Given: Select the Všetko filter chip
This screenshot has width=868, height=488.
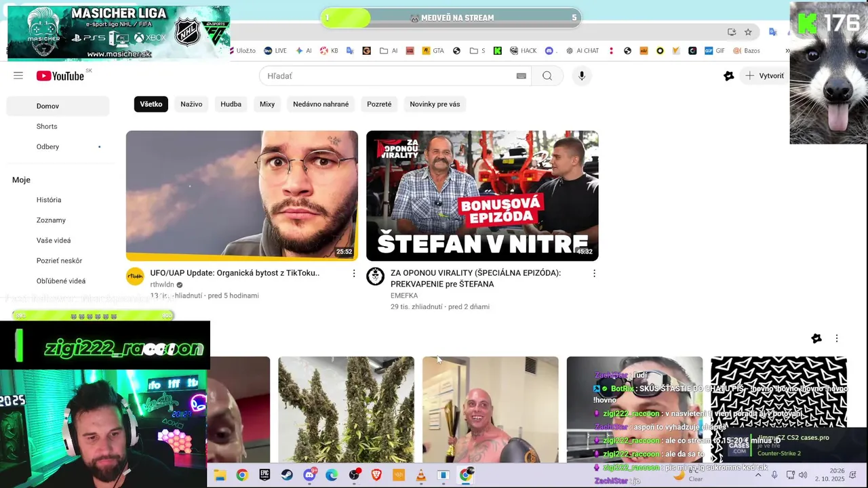Looking at the screenshot, I should (x=151, y=104).
